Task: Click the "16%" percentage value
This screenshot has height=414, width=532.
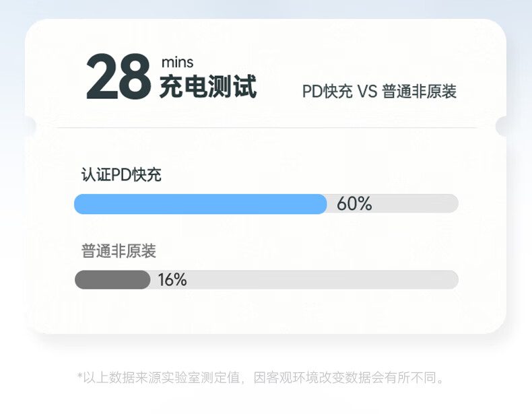Action: point(172,280)
